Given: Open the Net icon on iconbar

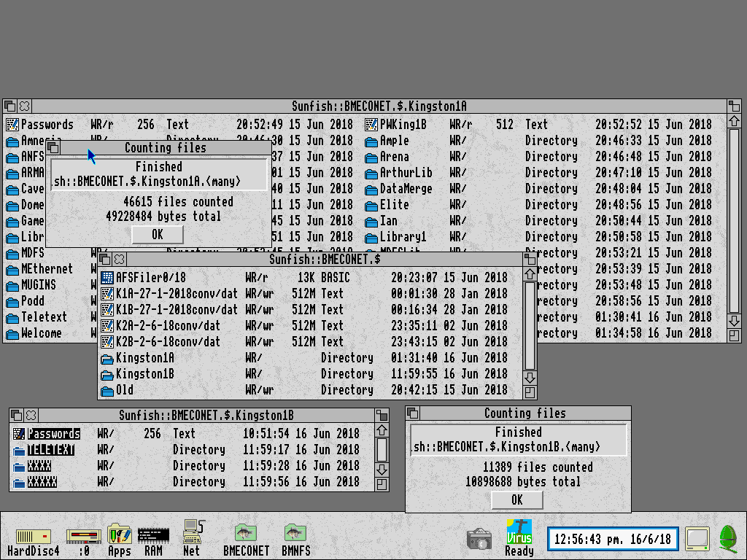Looking at the screenshot, I should click(193, 532).
